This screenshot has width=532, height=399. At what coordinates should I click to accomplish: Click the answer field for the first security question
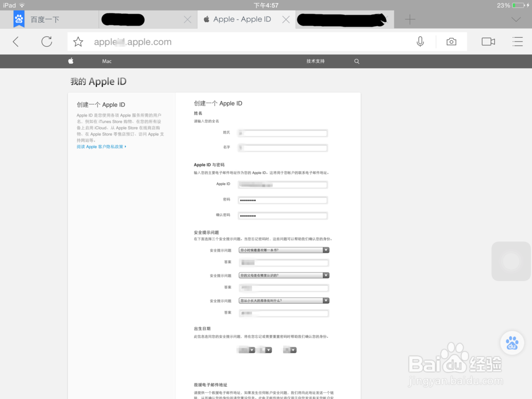click(284, 263)
